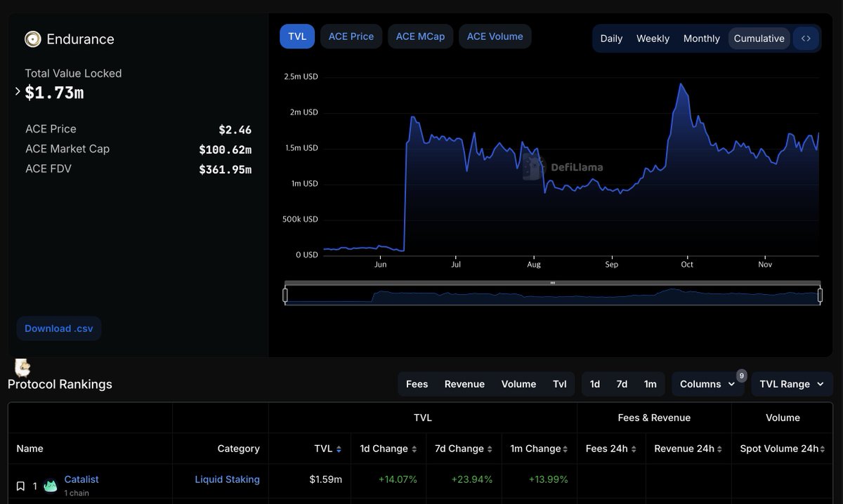
Task: Expand Total Value Locked details chevron
Action: tap(17, 91)
